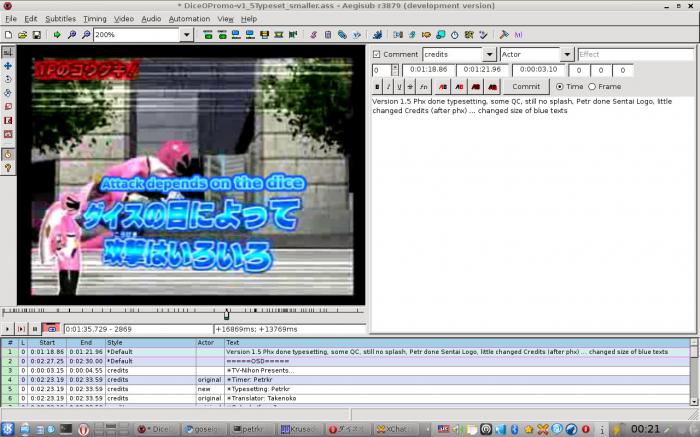Select the rectangular clip tool
The width and height of the screenshot is (700, 437).
coord(8,121)
